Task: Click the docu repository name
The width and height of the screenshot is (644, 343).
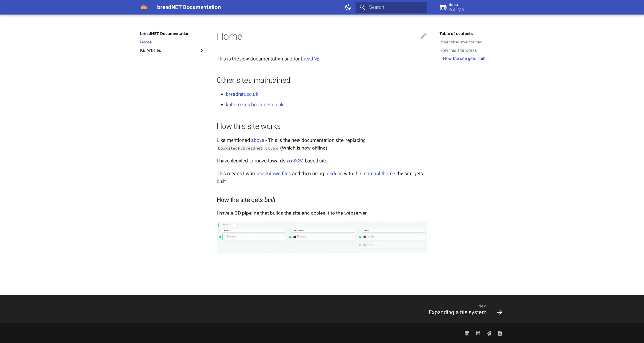Action: [453, 5]
